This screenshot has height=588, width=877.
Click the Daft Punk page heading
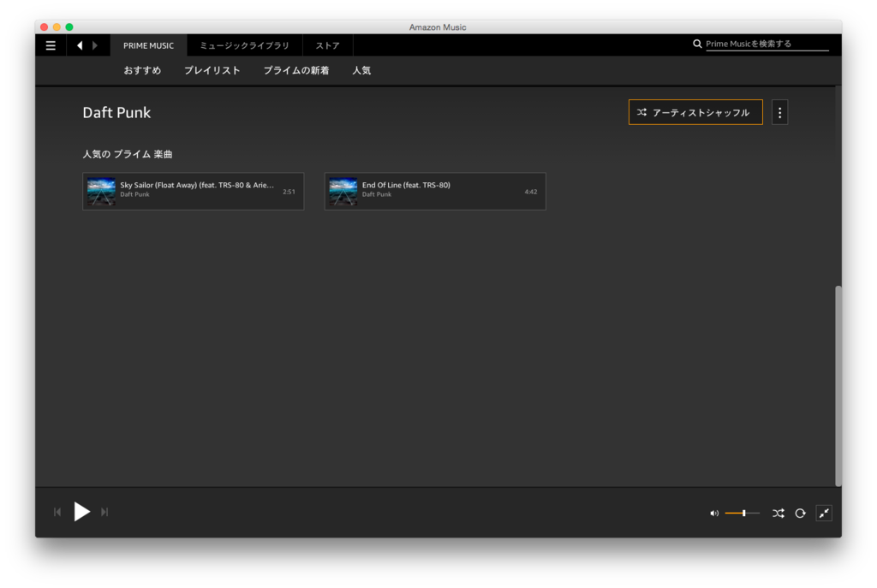point(116,112)
